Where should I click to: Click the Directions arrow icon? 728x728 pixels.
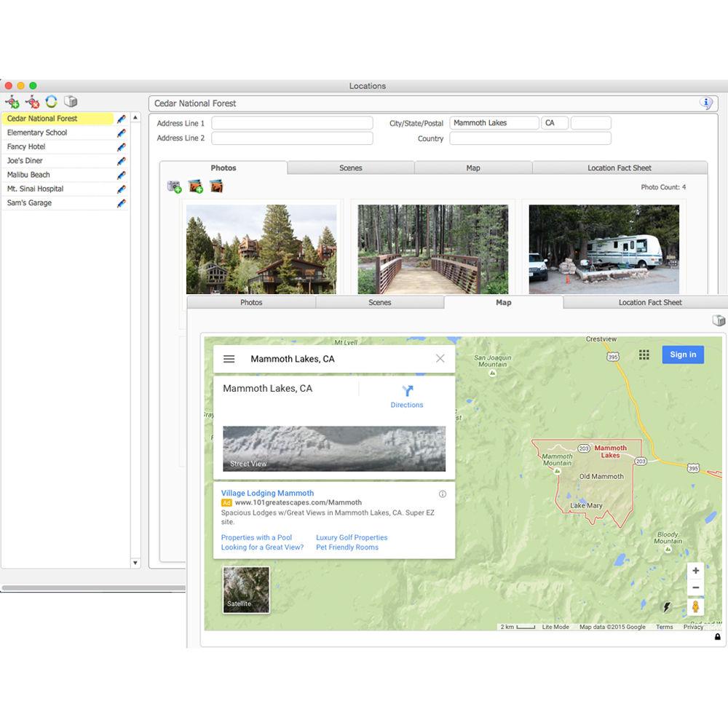tap(407, 392)
